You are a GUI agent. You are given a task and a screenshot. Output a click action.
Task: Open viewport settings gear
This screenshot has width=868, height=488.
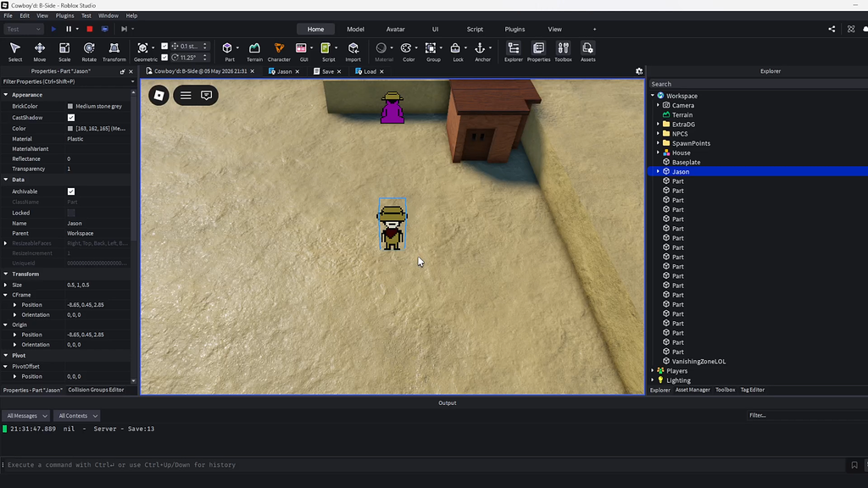coord(639,71)
